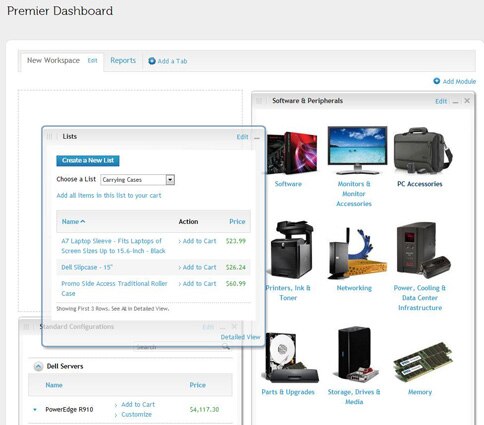Click the Add Module plus icon

(437, 81)
